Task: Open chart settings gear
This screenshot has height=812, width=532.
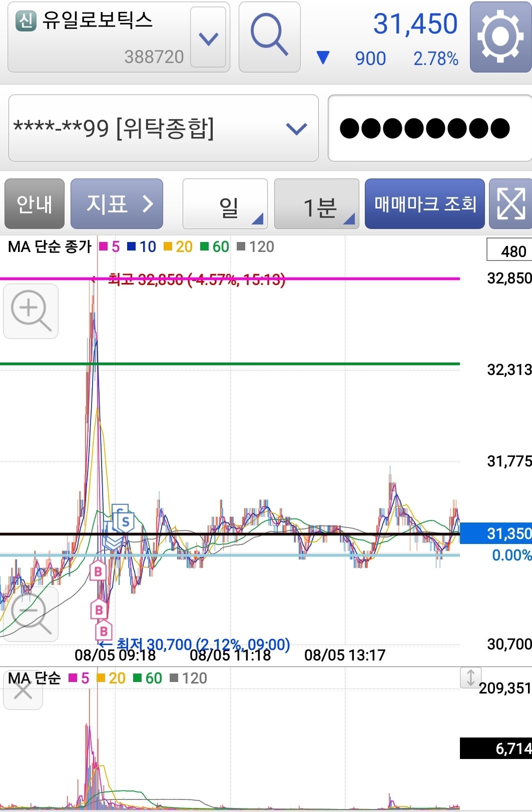Action: coord(500,37)
